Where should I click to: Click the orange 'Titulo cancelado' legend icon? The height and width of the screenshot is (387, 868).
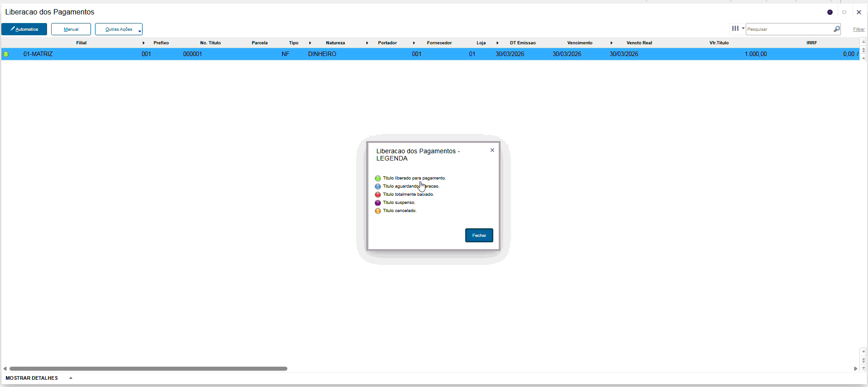click(x=378, y=211)
